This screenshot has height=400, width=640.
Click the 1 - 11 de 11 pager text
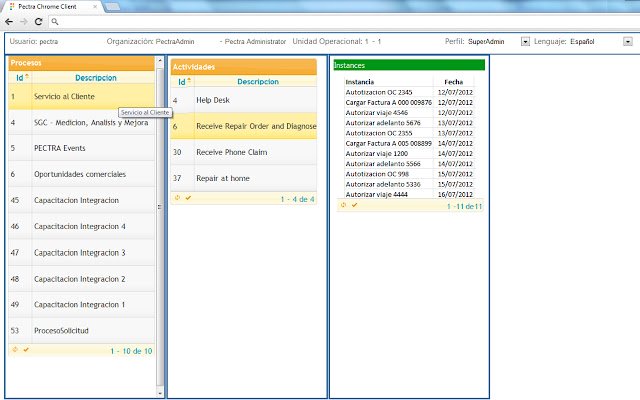pos(464,207)
